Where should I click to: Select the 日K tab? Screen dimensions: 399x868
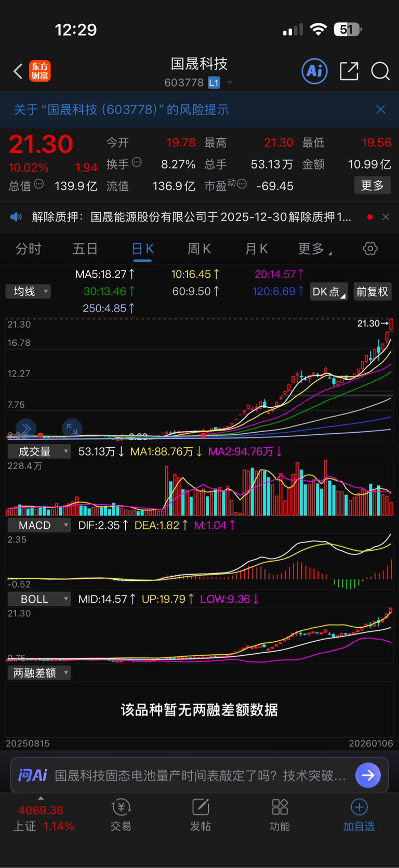[x=142, y=249]
